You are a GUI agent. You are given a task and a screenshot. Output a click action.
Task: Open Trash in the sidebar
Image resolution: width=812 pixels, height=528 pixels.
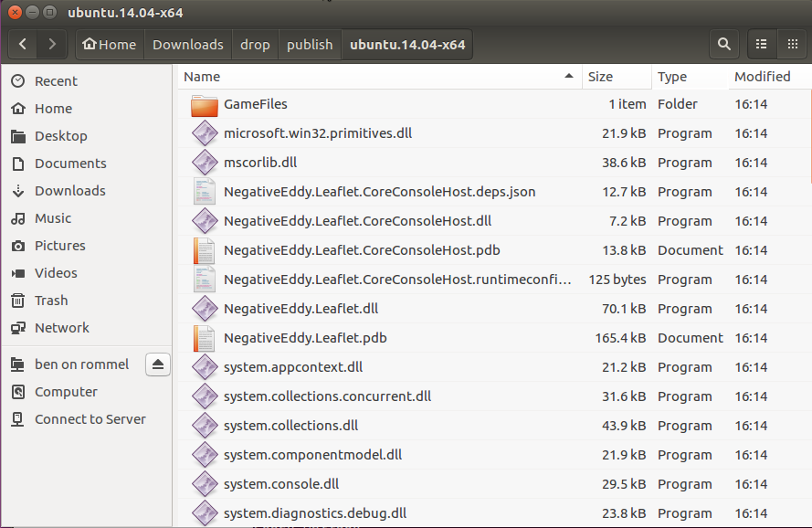point(51,301)
